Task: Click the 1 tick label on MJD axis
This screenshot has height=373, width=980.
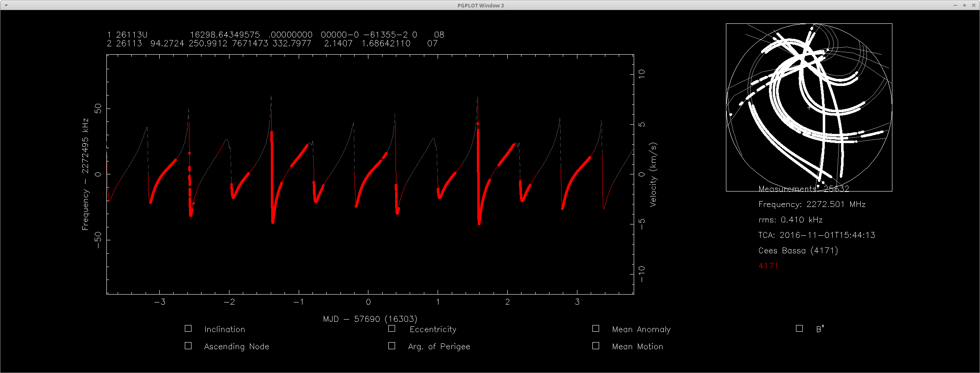Action: tap(438, 302)
